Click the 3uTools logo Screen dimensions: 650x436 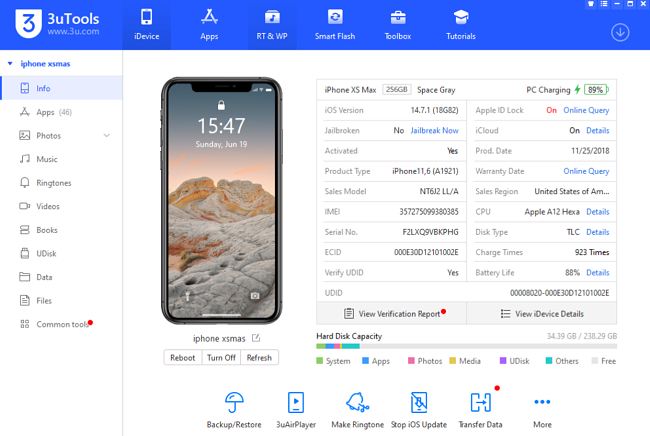57,24
